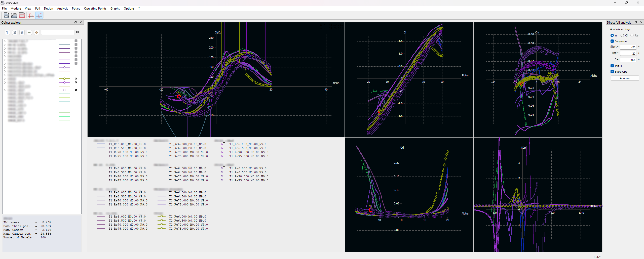Toggle the Init BL checkbox

[612, 66]
